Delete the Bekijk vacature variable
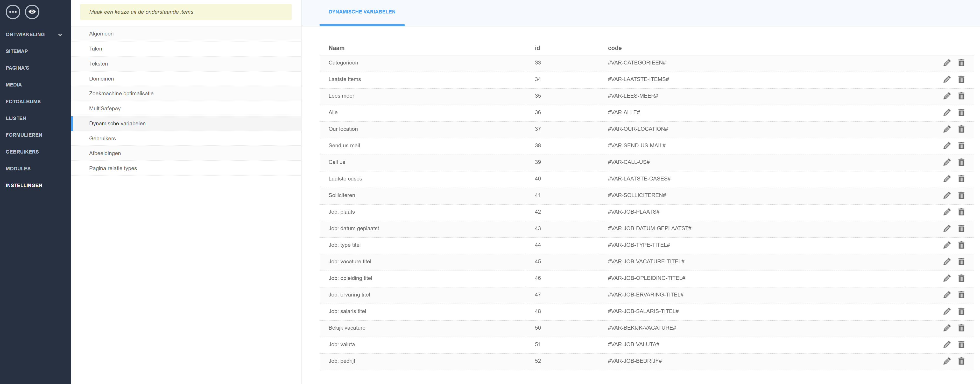The image size is (980, 384). (x=961, y=328)
